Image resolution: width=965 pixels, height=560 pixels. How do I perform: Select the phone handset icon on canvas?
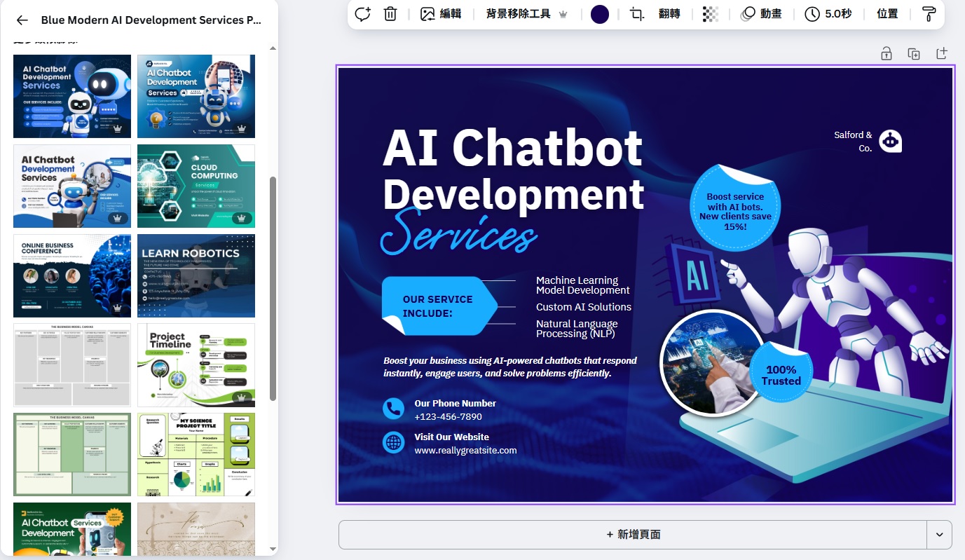coord(393,409)
